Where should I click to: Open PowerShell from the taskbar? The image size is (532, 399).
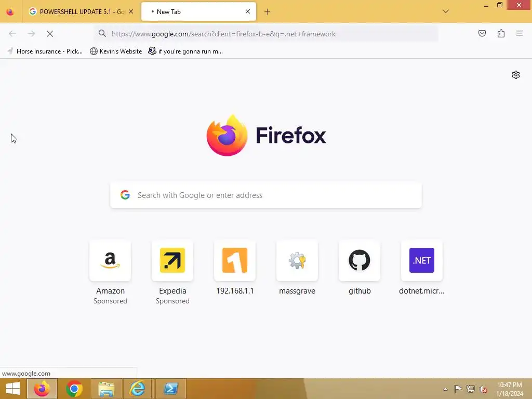pyautogui.click(x=170, y=389)
